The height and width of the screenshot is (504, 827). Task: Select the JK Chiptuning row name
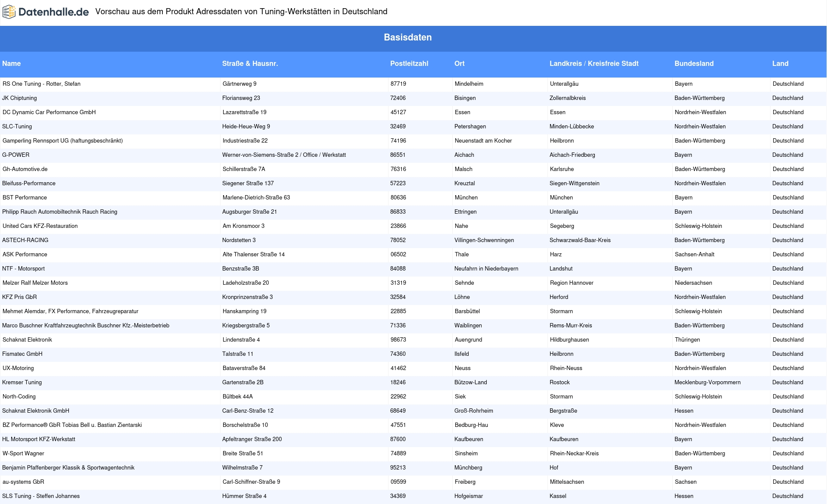[19, 98]
